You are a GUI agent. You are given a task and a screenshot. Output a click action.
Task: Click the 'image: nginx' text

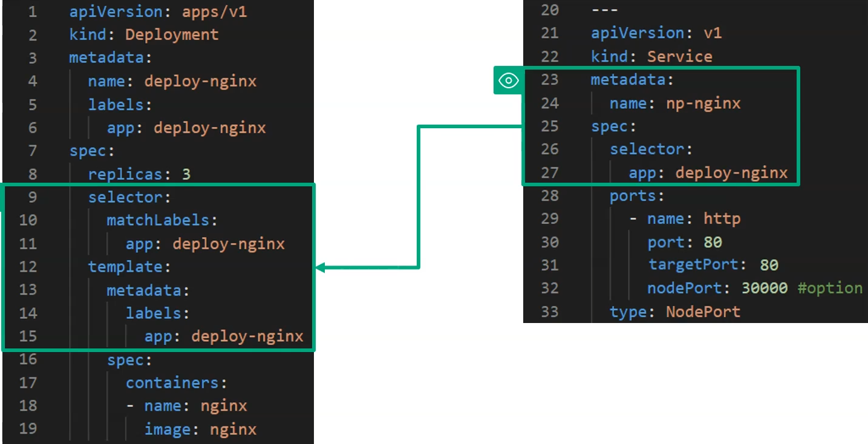point(200,429)
